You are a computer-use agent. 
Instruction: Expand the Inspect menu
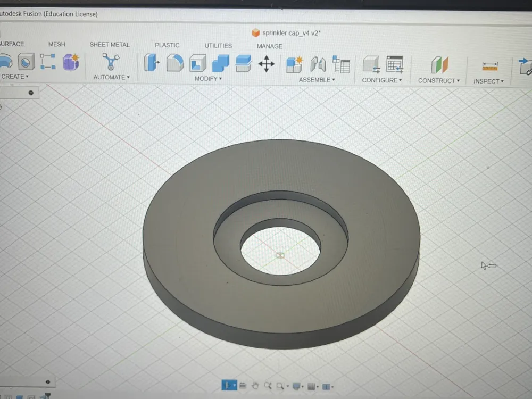[487, 81]
